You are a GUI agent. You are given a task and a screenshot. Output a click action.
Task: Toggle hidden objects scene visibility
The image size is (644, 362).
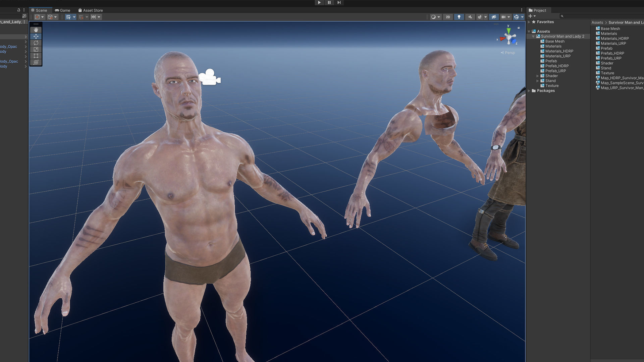coord(494,17)
